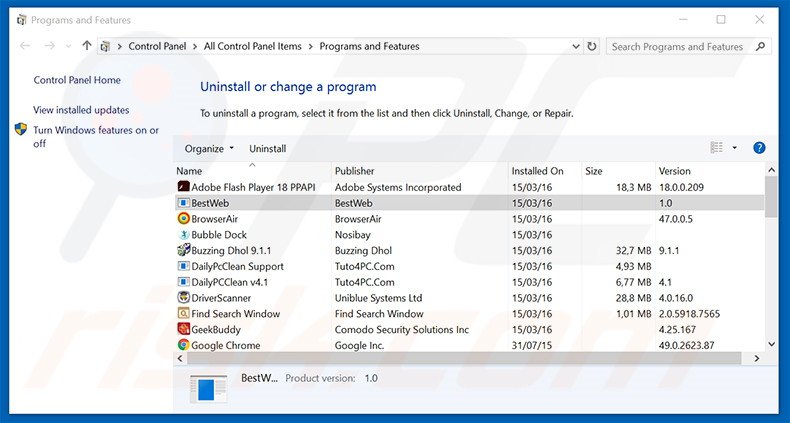Click the Adobe Flash Player program icon
790x423 pixels.
(x=183, y=187)
